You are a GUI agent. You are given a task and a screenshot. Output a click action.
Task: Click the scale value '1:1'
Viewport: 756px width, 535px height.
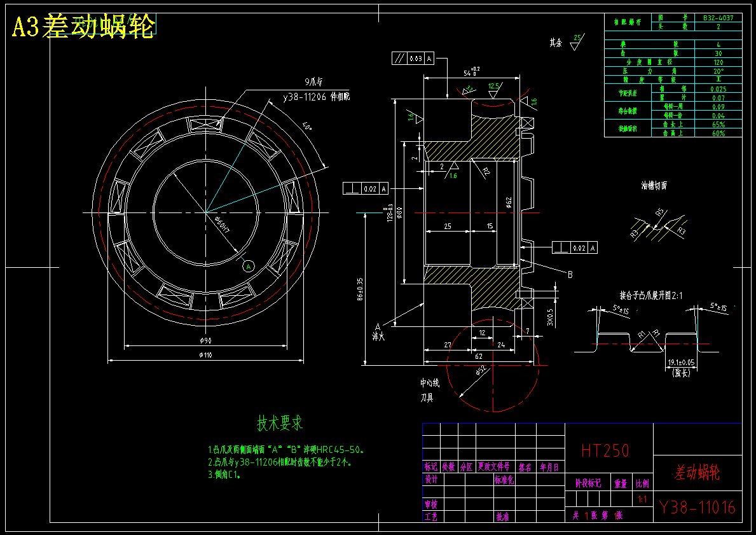tap(642, 500)
